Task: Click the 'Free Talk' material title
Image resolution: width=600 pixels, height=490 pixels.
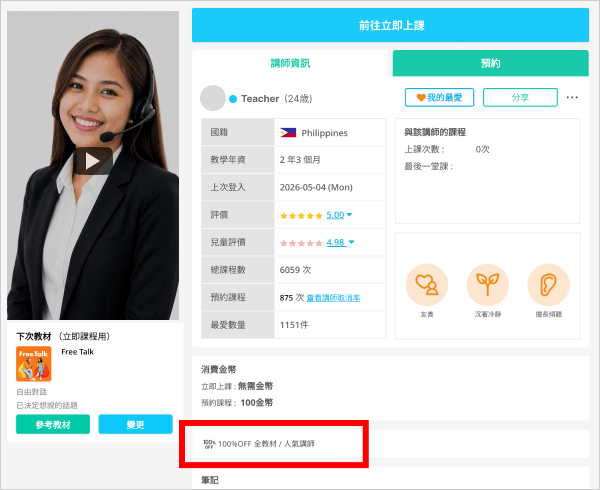Action: click(78, 352)
